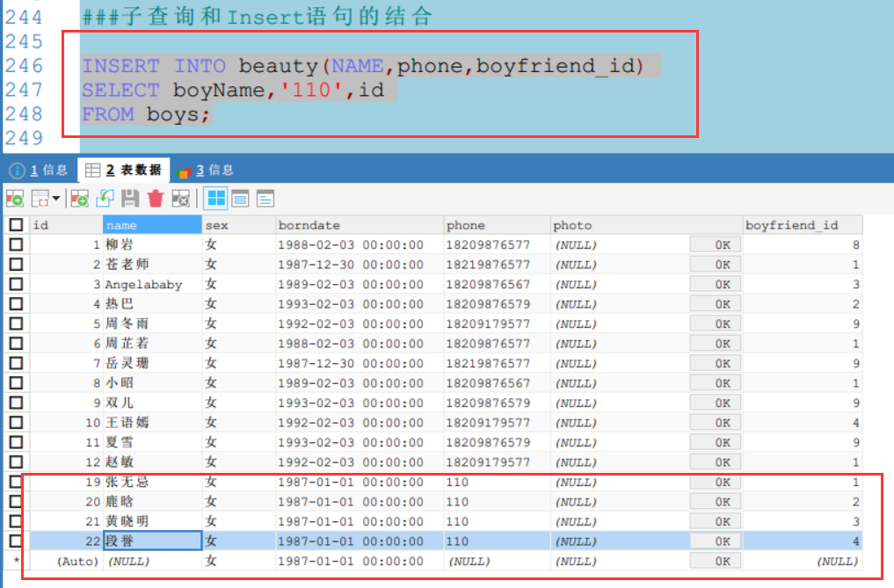Check the row checkbox for 赵敏
The width and height of the screenshot is (894, 588).
(16, 462)
